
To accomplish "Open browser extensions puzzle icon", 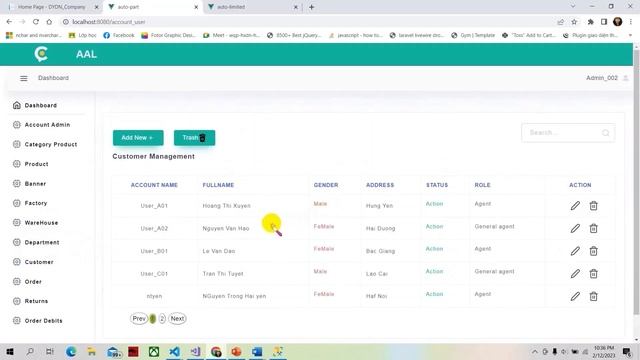I will [590, 22].
